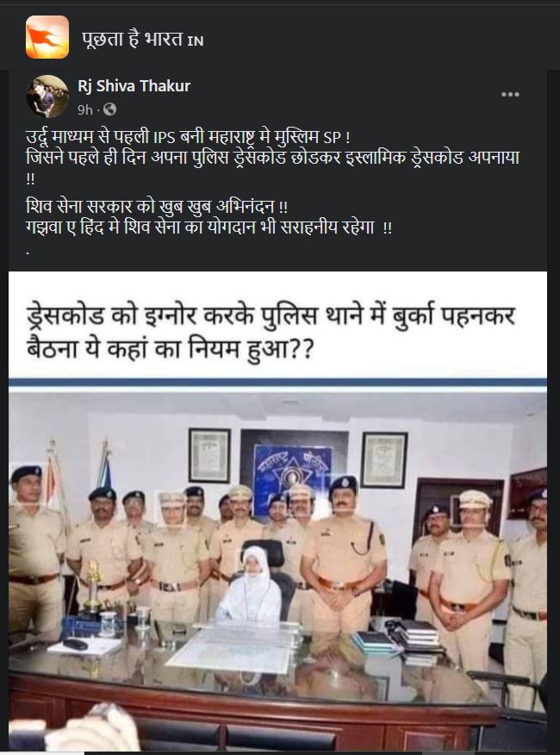The height and width of the screenshot is (755, 560).
Task: Click the गझवा ए हिंद post line
Action: tap(209, 227)
